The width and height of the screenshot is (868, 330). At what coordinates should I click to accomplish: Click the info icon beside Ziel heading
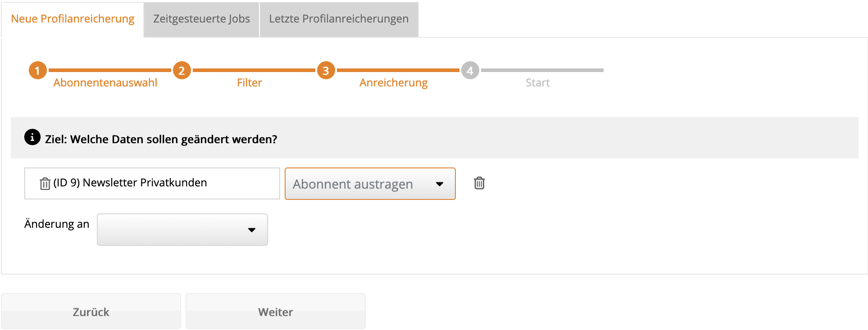(x=32, y=137)
